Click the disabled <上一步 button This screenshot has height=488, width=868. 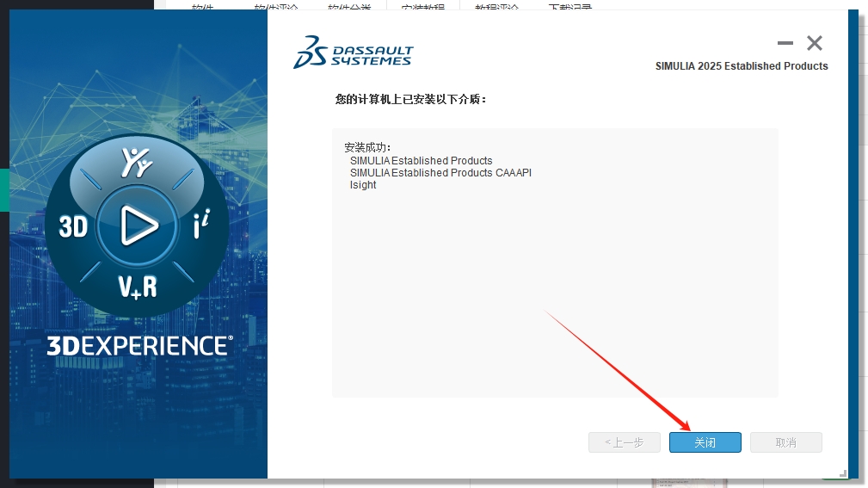tap(624, 442)
